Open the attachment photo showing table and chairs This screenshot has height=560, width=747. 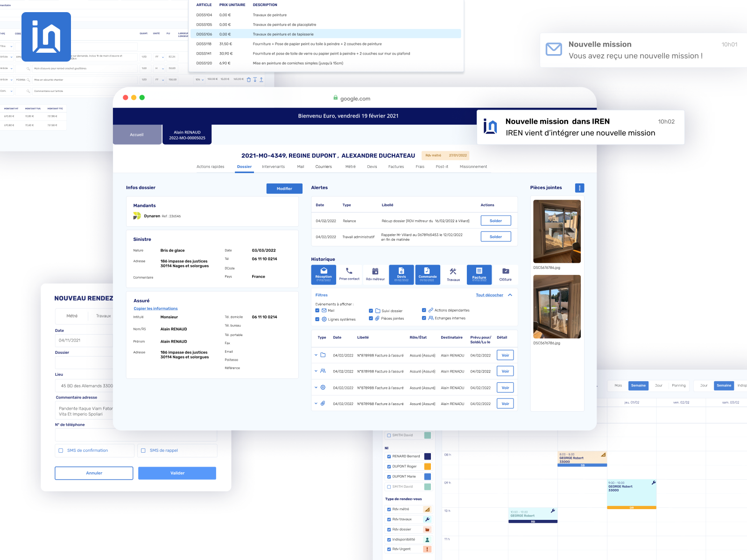click(x=557, y=307)
